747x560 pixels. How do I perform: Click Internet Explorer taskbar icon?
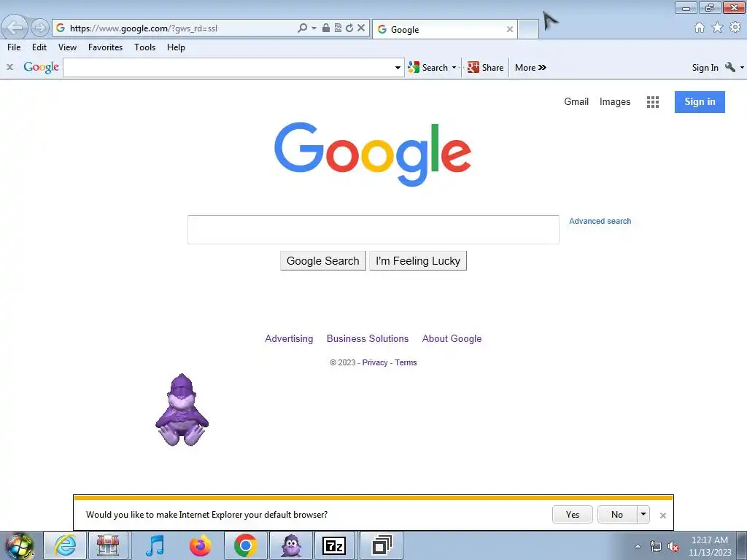[x=65, y=545]
